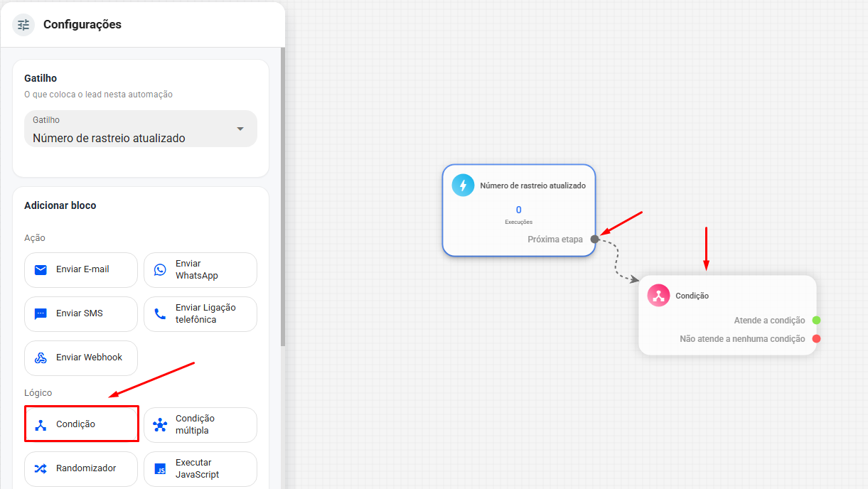Click the webhook icon on Enviar Webhook
Image resolution: width=868 pixels, height=489 pixels.
pos(41,358)
